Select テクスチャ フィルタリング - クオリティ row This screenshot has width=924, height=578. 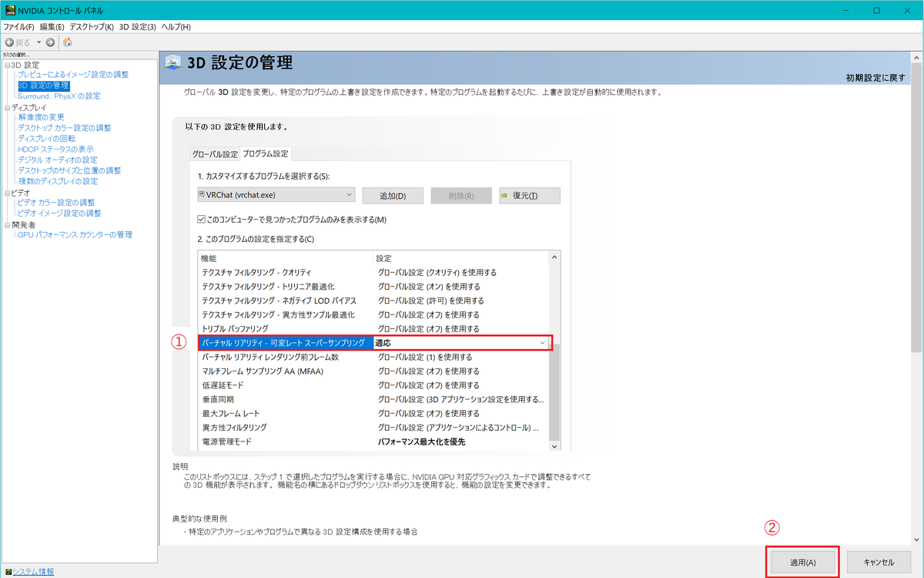pos(373,272)
